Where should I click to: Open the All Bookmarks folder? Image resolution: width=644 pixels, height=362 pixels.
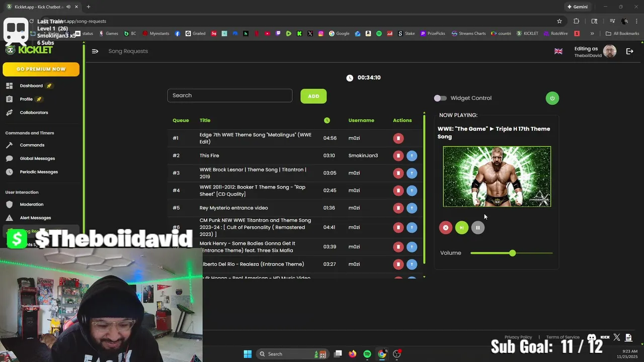(622, 34)
